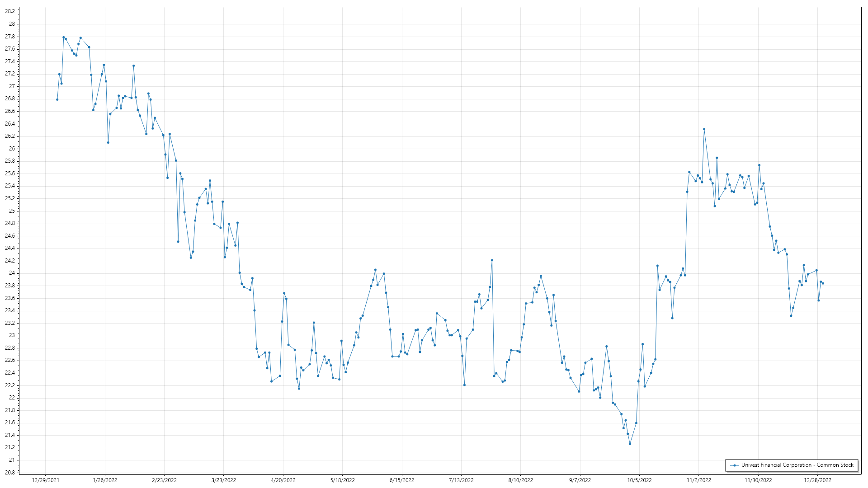Select the 25 y-axis value label

click(x=12, y=211)
